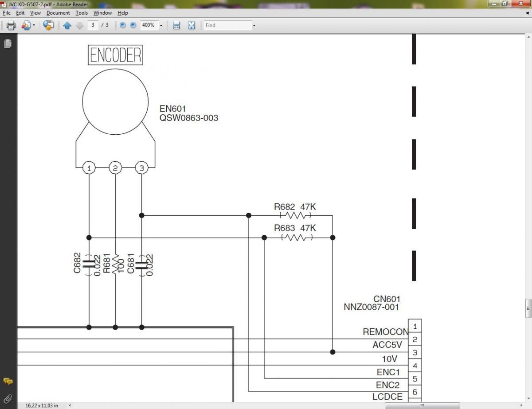Expand the 400% zoom level dropdown
This screenshot has width=532, height=409.
point(160,25)
